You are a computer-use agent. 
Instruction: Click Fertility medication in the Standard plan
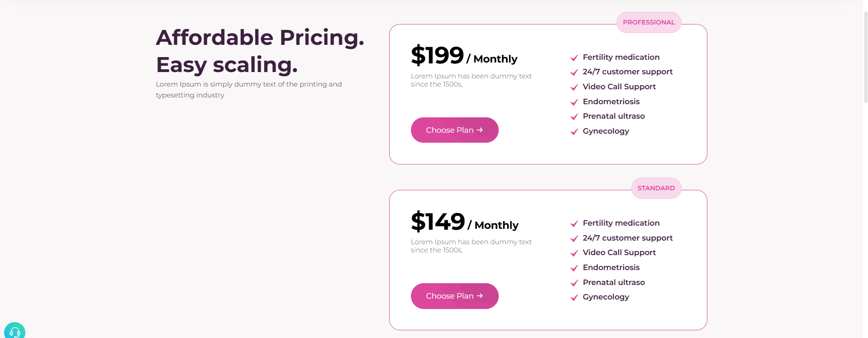click(x=621, y=223)
